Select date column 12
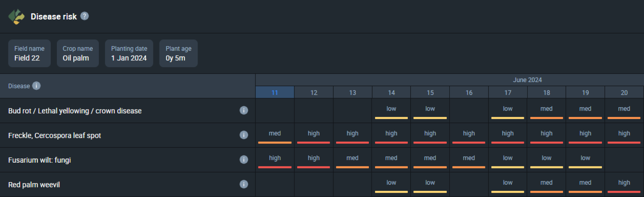 [x=314, y=92]
